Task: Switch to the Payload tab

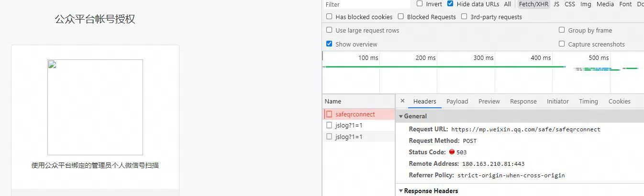Action: click(x=457, y=101)
